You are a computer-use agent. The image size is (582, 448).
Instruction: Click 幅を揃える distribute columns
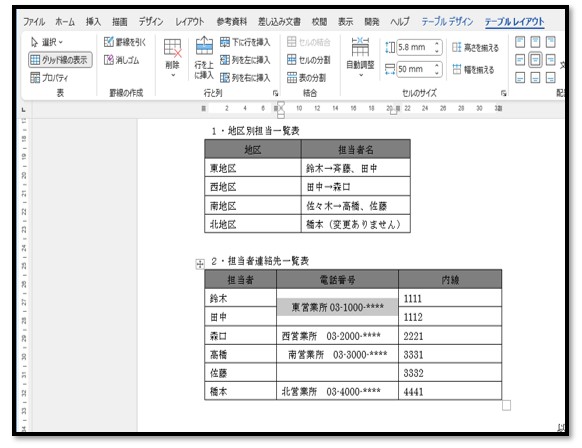[473, 69]
